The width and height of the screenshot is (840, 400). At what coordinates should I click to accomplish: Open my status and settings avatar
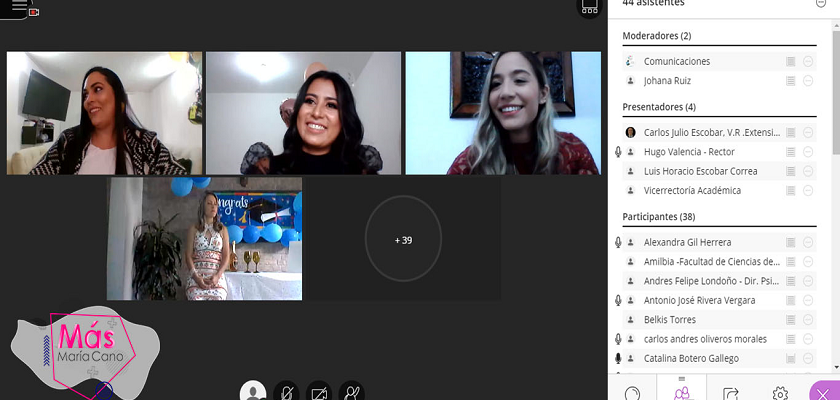coord(254,391)
